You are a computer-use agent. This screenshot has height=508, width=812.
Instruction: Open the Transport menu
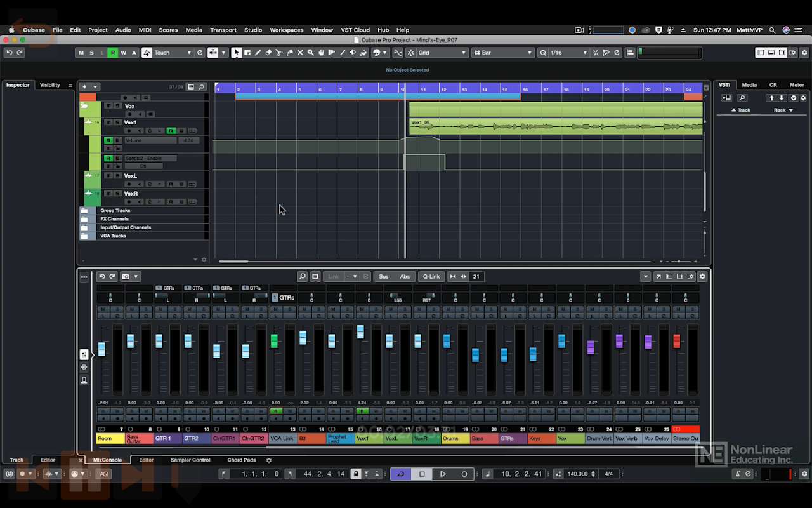point(223,30)
